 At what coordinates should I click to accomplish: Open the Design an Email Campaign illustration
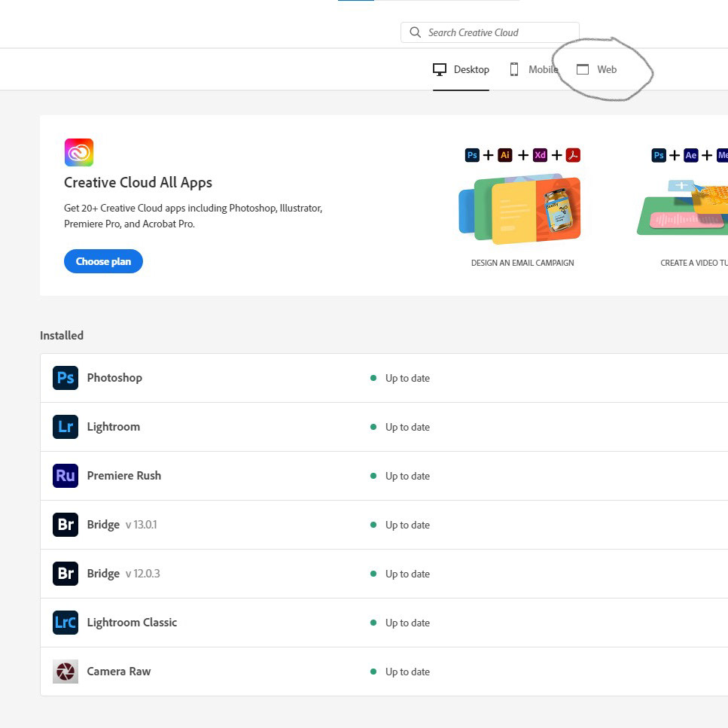520,209
